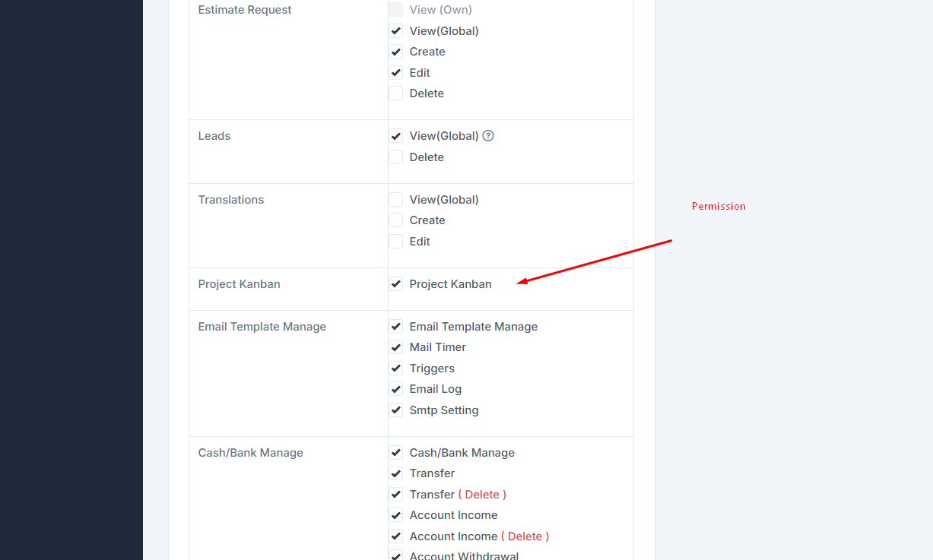Viewport: 933px width, 560px height.
Task: Uncheck the Account Income checkbox without Delete
Action: 396,515
